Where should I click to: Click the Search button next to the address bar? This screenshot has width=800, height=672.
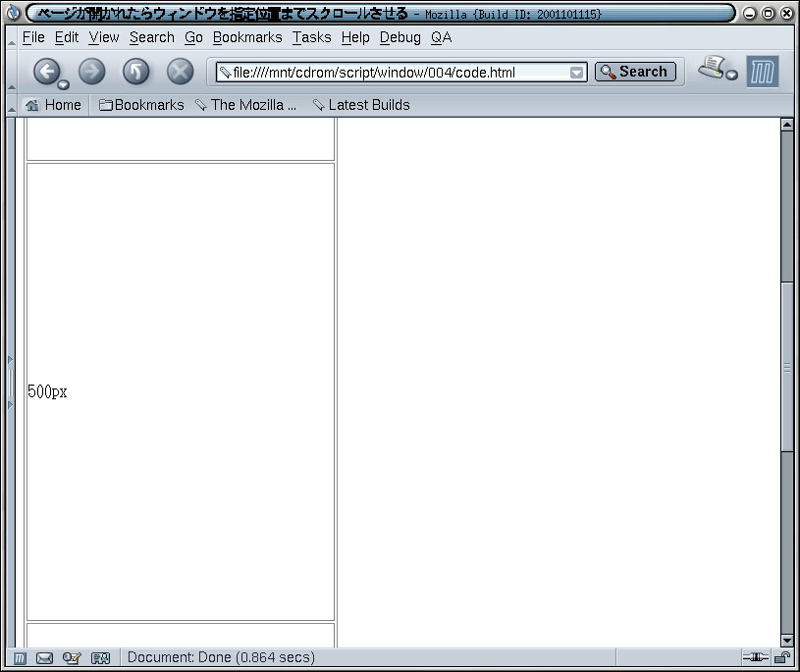point(635,72)
